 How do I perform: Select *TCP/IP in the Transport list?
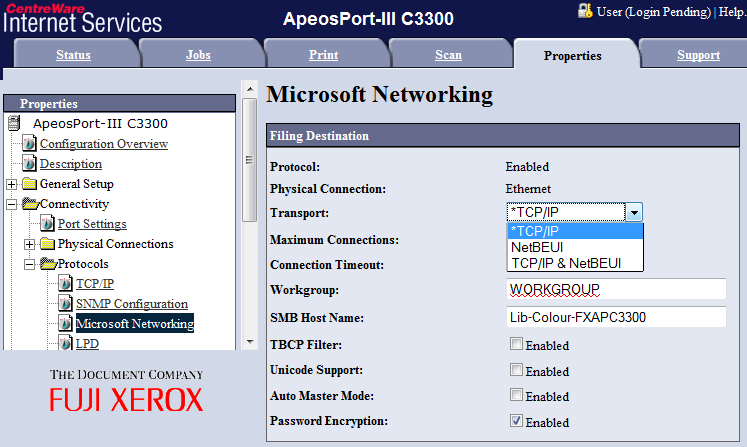click(x=575, y=231)
